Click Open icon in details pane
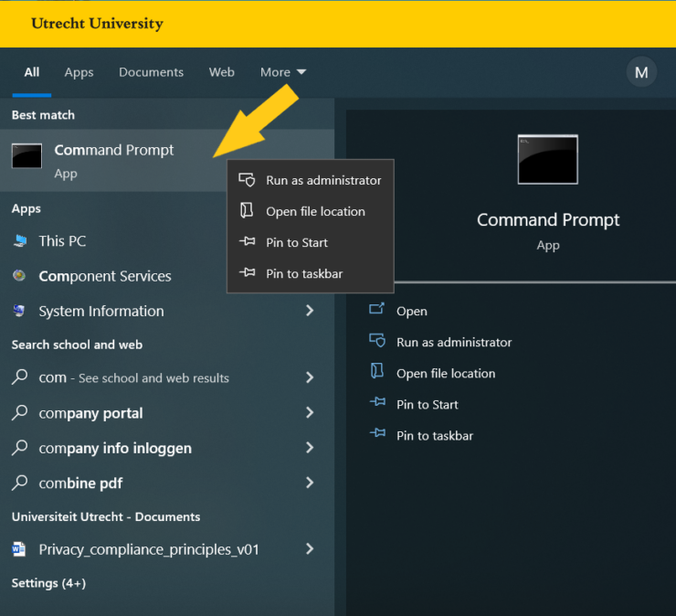The width and height of the screenshot is (676, 616). tap(376, 308)
